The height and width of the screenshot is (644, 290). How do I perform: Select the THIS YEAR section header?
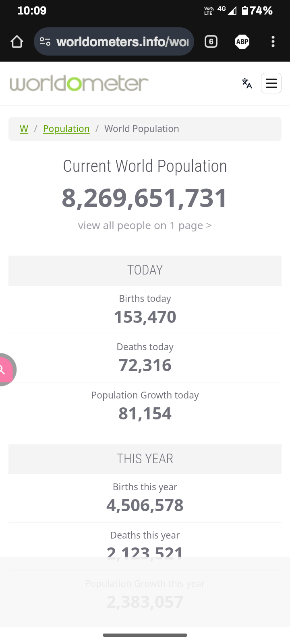[x=145, y=459]
